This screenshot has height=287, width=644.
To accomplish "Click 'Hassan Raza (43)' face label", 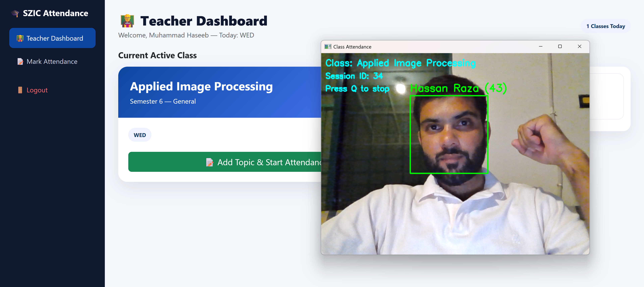I will (459, 88).
